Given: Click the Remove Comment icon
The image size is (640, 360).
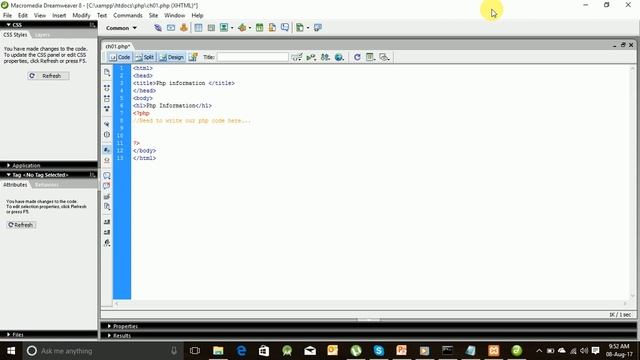Looking at the screenshot, I should pyautogui.click(x=107, y=186).
